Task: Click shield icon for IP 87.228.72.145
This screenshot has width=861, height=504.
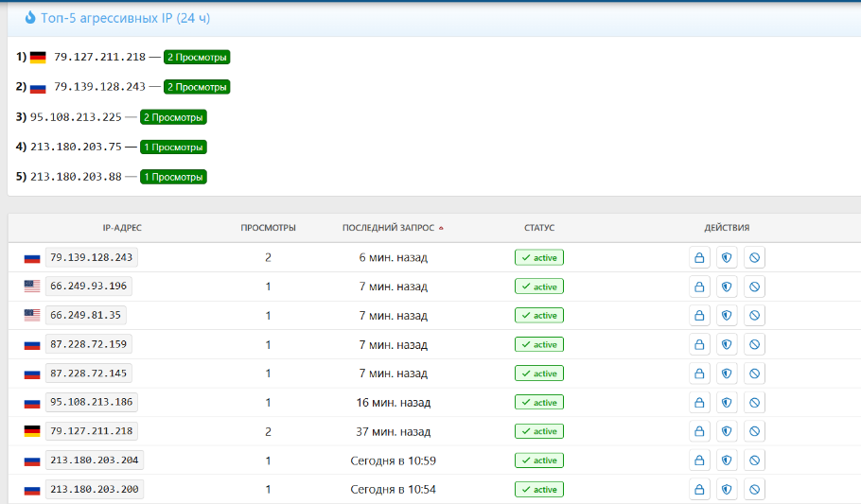Action: click(727, 374)
